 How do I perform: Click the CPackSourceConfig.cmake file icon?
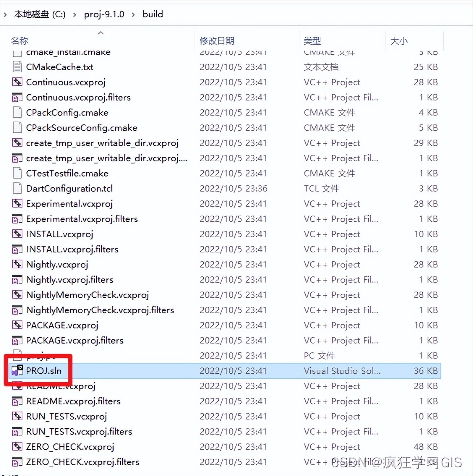[17, 128]
